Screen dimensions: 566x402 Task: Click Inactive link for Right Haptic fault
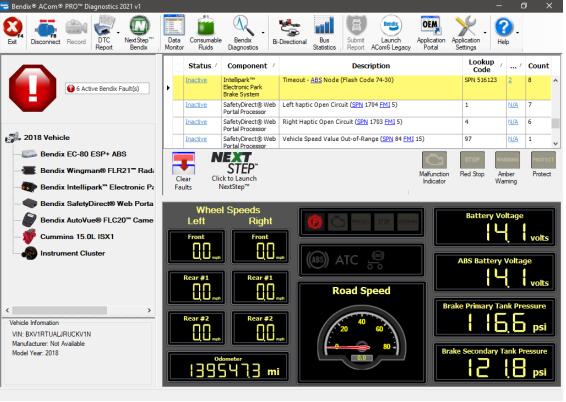(196, 122)
